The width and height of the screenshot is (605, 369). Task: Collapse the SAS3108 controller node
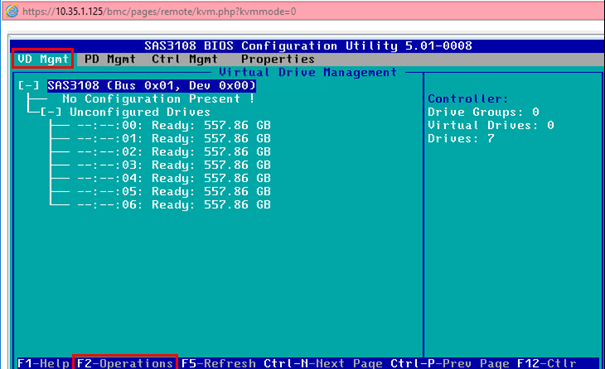[x=29, y=85]
